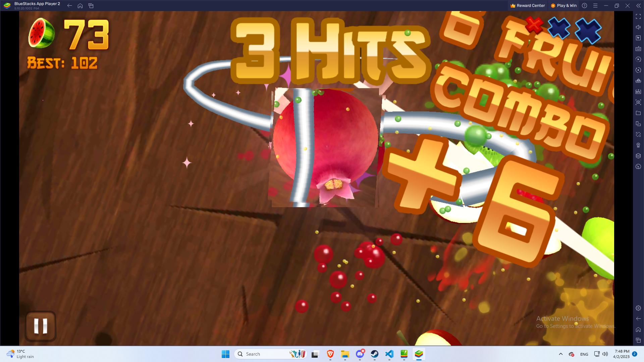Open File Explorer from taskbar
The image size is (644, 362).
click(345, 354)
